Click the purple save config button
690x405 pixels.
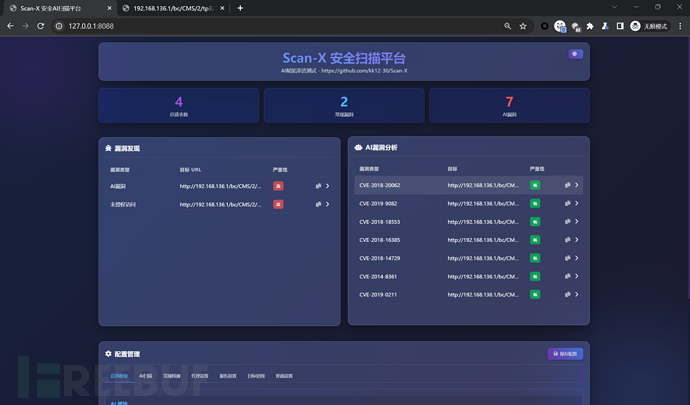click(565, 354)
